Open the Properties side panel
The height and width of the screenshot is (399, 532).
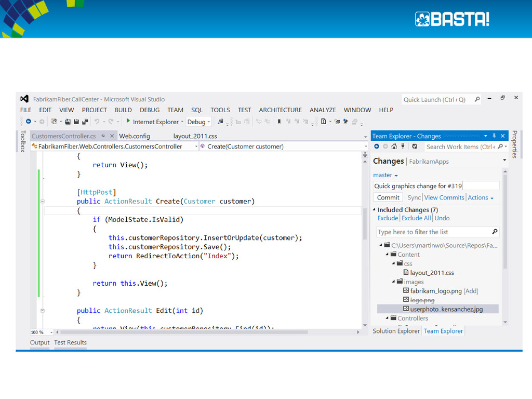click(515, 144)
